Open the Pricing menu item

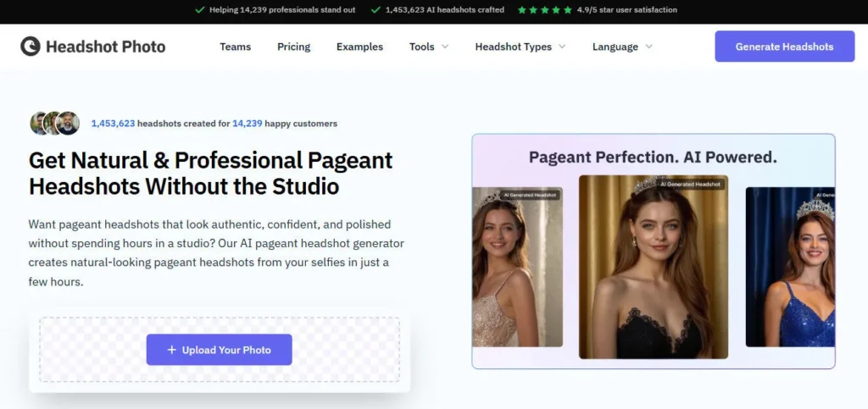tap(293, 47)
